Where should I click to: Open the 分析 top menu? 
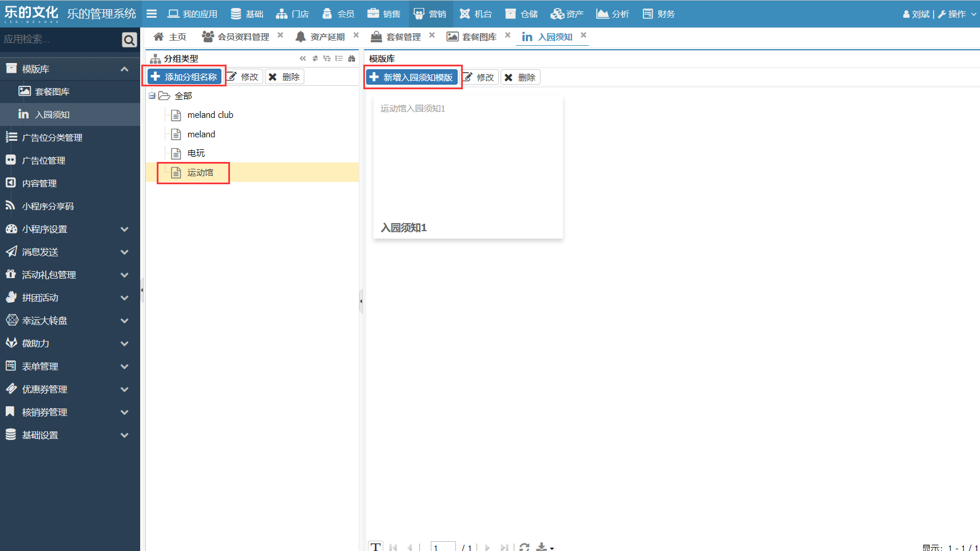click(x=613, y=14)
